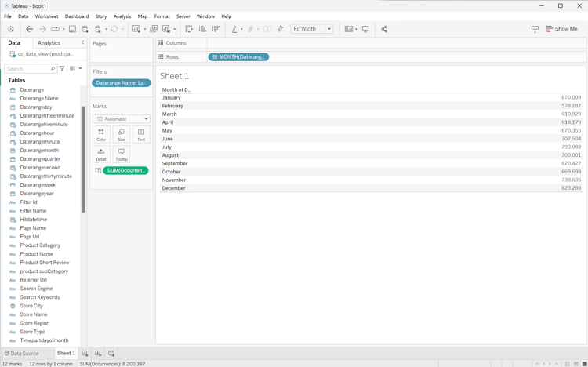Undo with the back arrow icon

pos(29,29)
